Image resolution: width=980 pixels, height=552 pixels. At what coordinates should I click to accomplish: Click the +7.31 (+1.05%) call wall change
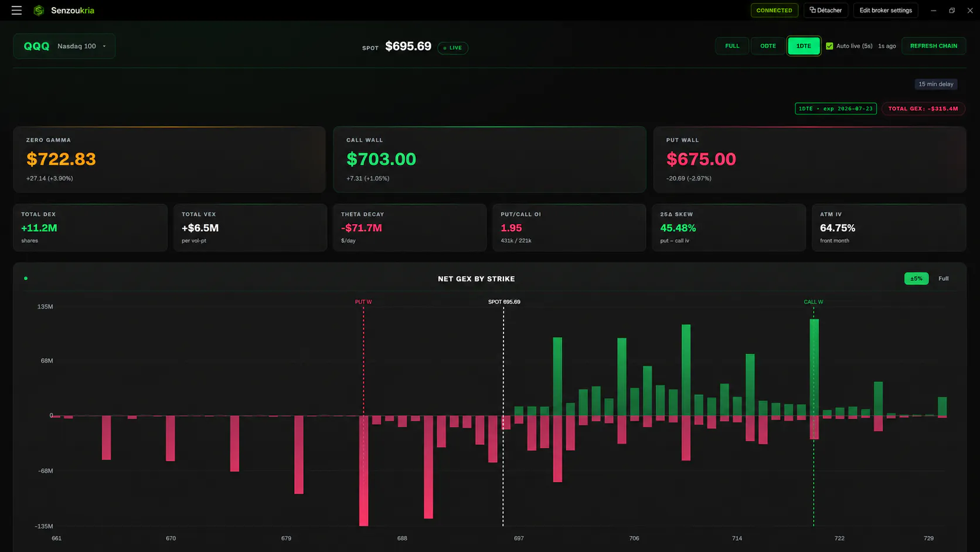point(367,178)
